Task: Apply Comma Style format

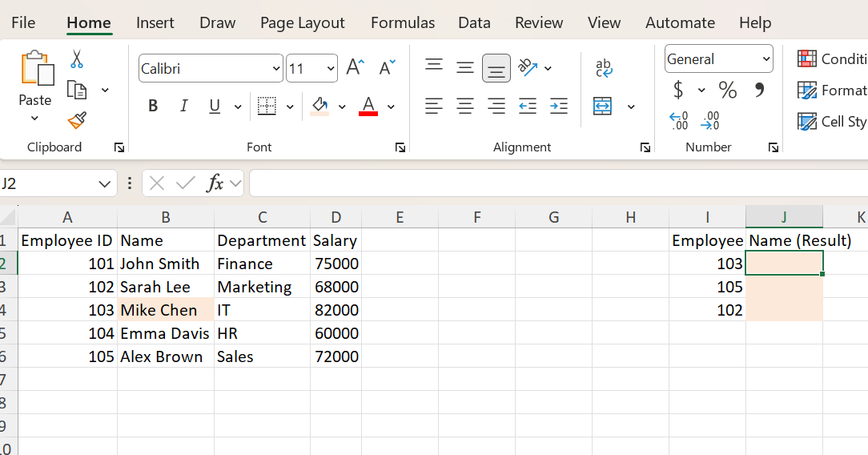Action: [x=759, y=89]
